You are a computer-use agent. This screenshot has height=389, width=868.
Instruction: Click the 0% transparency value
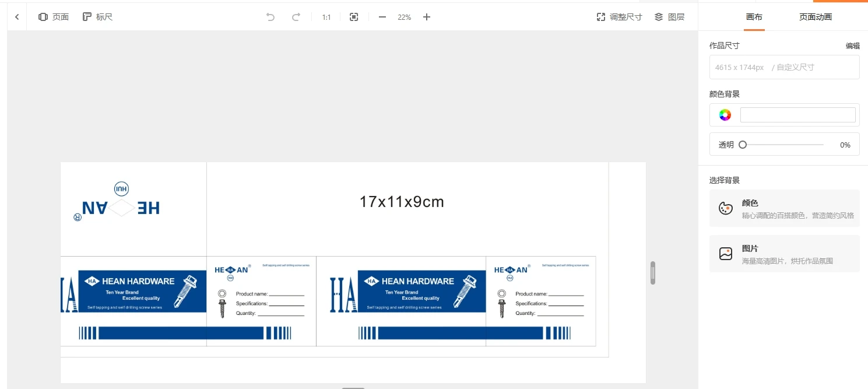(x=845, y=145)
